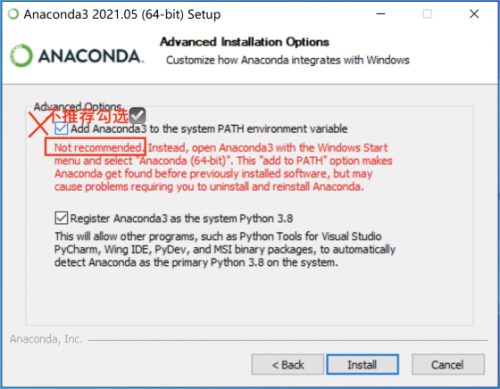Click the Anaconda logo in header
500x389 pixels.
(x=77, y=55)
